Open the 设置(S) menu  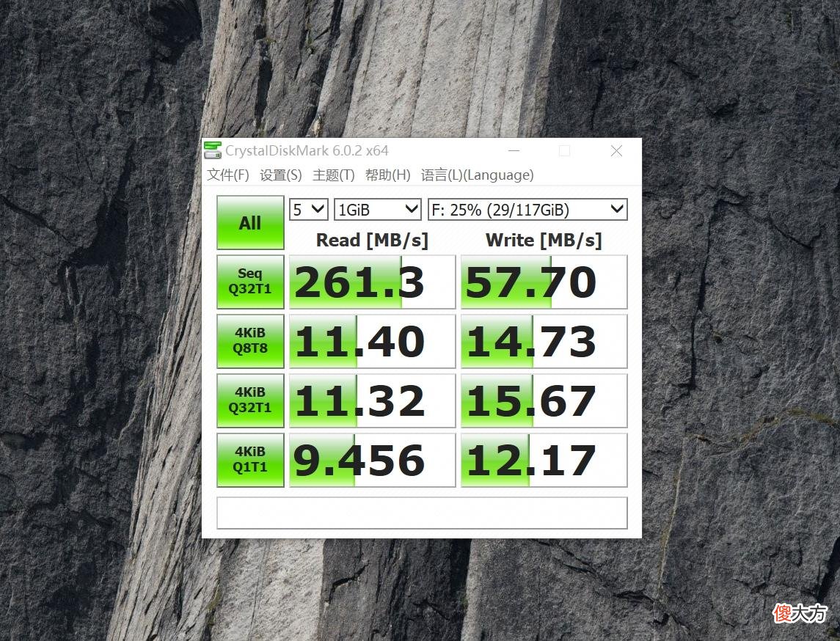(281, 175)
